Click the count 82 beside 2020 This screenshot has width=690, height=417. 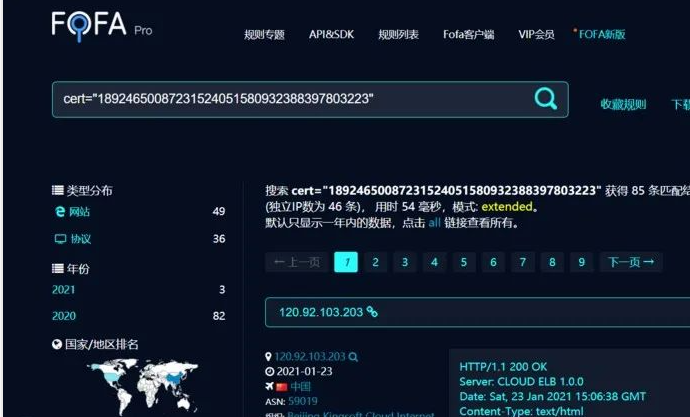[x=219, y=316]
